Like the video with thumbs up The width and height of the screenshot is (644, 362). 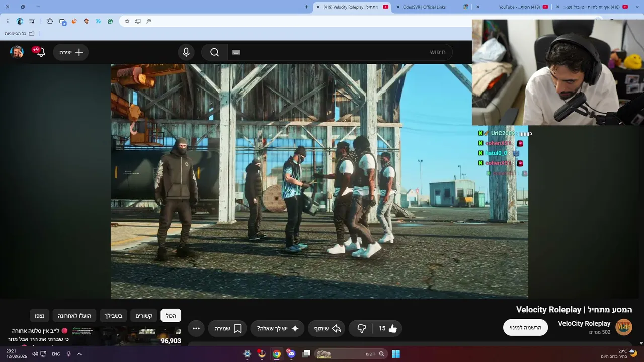(388, 328)
